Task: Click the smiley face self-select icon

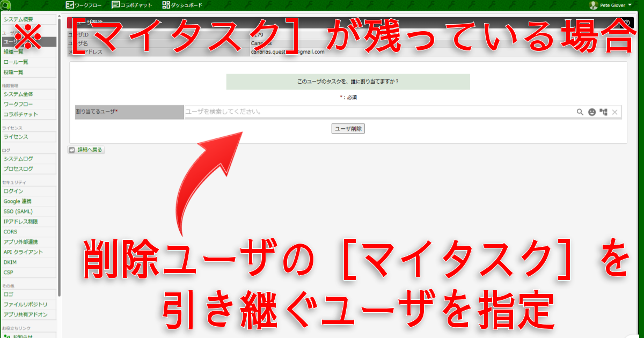Action: [x=591, y=112]
